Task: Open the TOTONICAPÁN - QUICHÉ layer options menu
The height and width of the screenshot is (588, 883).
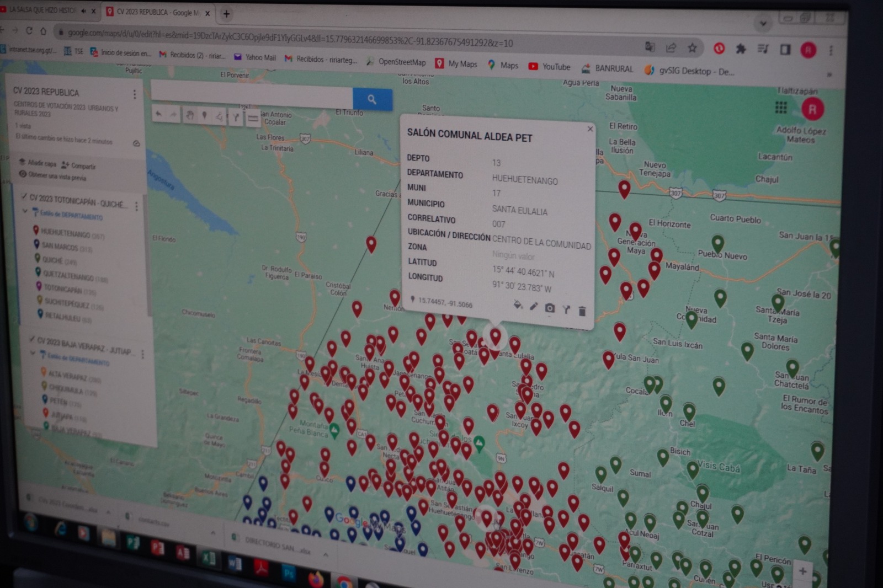Action: [136, 206]
